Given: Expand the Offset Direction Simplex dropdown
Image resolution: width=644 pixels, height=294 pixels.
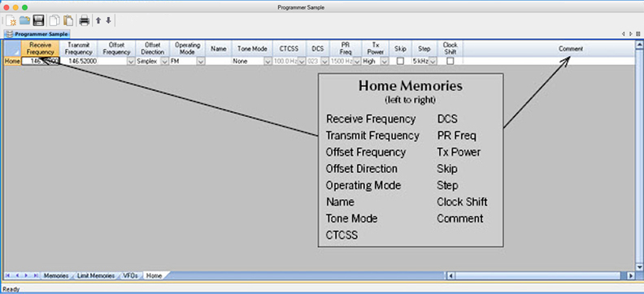Looking at the screenshot, I should 164,61.
